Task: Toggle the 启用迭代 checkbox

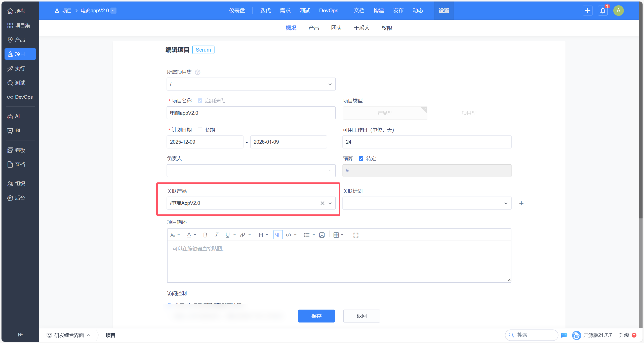Action: [200, 101]
